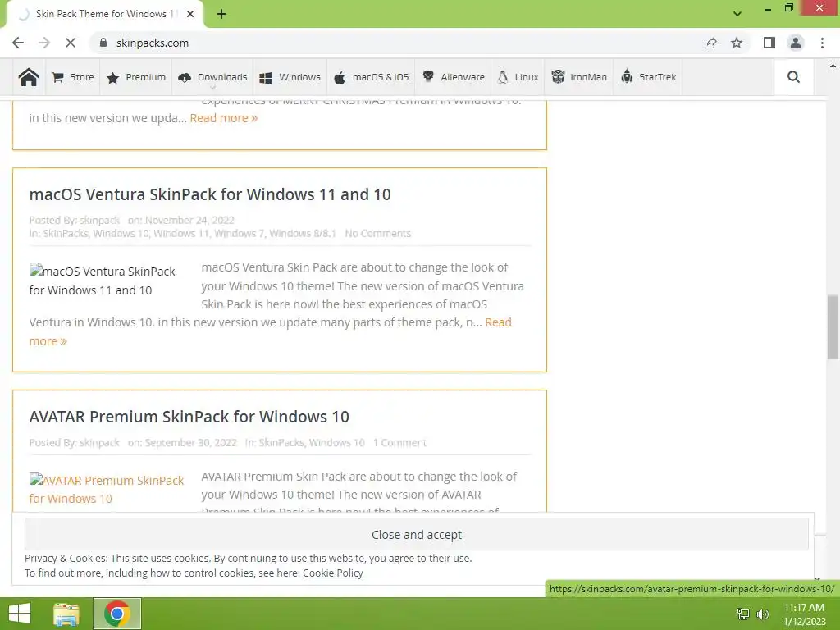The height and width of the screenshot is (630, 840).
Task: Click Windows 10 category in AVATAR post
Action: (337, 442)
